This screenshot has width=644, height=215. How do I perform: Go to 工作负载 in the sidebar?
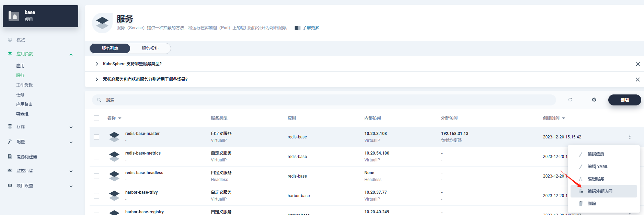[x=24, y=85]
